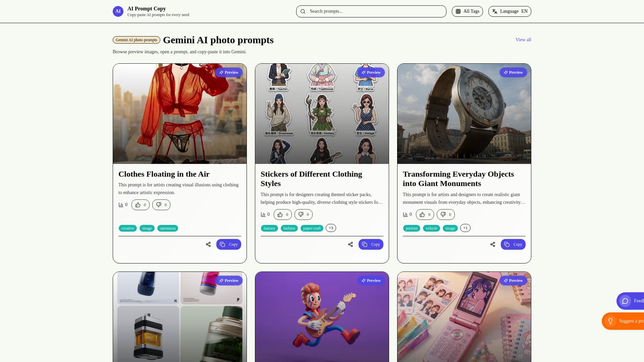Toggle the upvote on Transforming Everyday Objects
Image resolution: width=644 pixels, height=362 pixels.
(x=425, y=214)
